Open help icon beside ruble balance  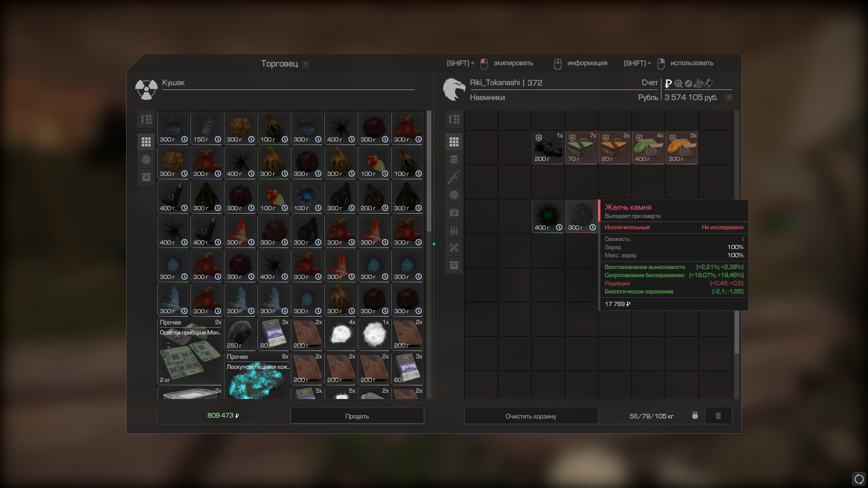tap(729, 98)
